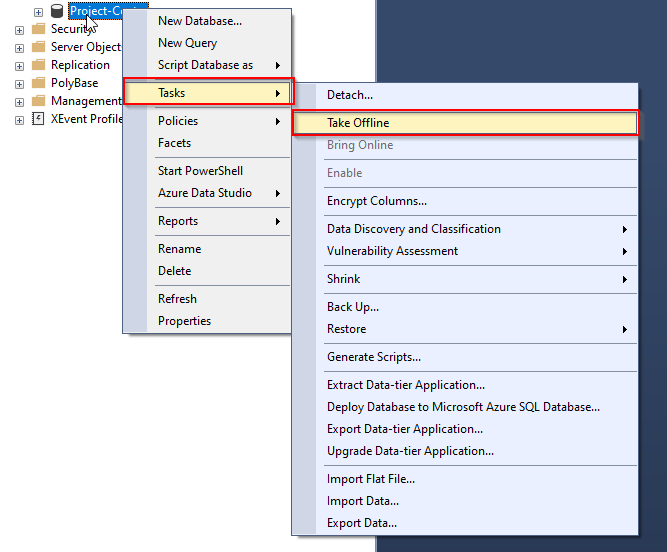Screen dimensions: 667x552
Task: Click Back Up... menu entry
Action: [352, 307]
